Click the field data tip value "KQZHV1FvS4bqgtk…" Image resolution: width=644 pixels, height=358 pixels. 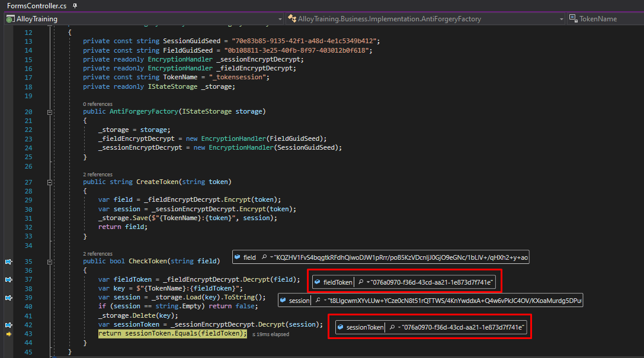(401, 257)
